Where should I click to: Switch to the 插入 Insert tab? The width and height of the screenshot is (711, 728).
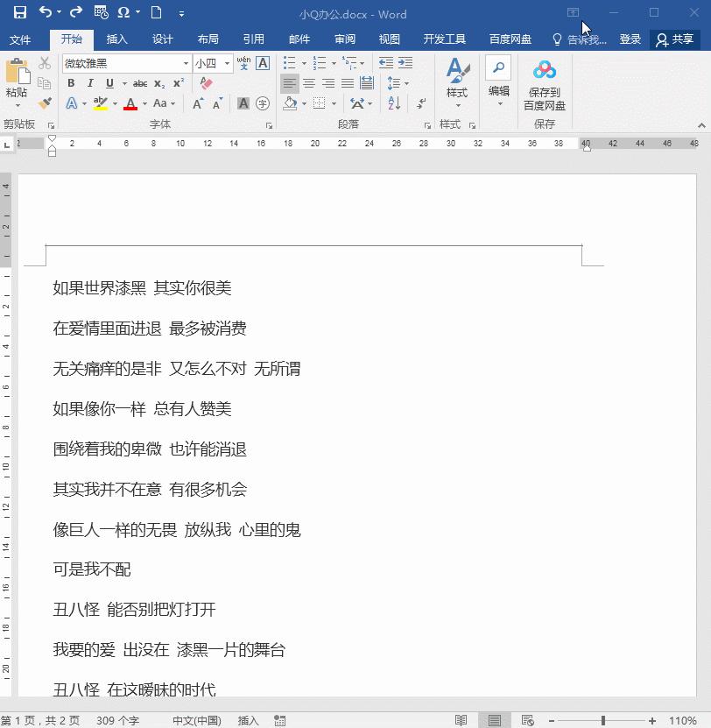pyautogui.click(x=116, y=39)
